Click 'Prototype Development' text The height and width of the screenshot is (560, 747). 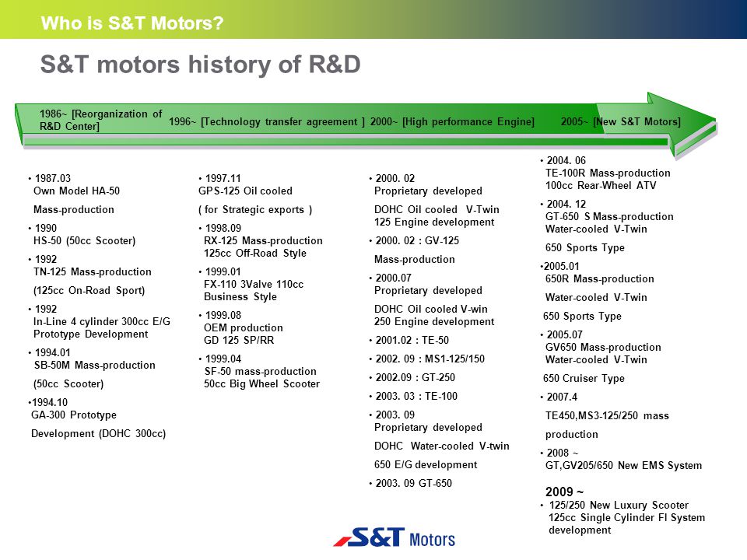pos(90,334)
